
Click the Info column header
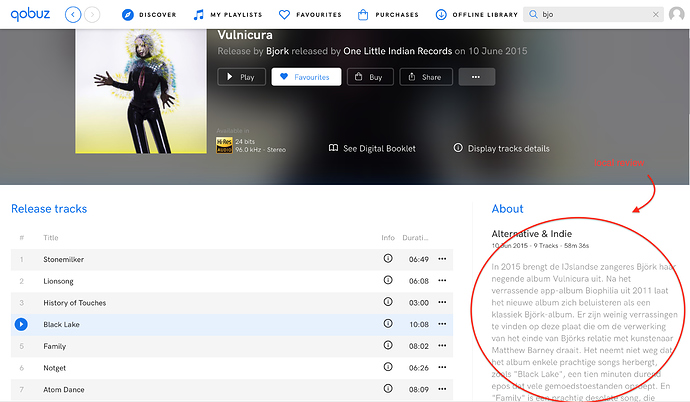click(x=388, y=238)
